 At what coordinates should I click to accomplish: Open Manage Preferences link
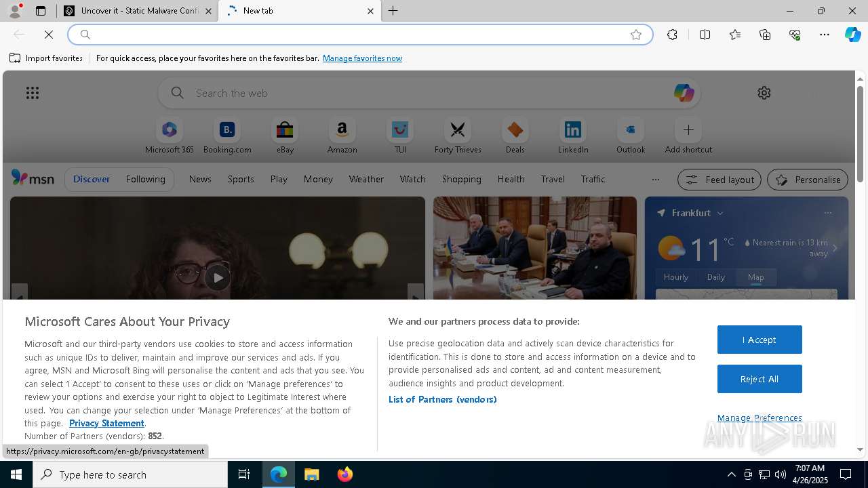tap(759, 418)
